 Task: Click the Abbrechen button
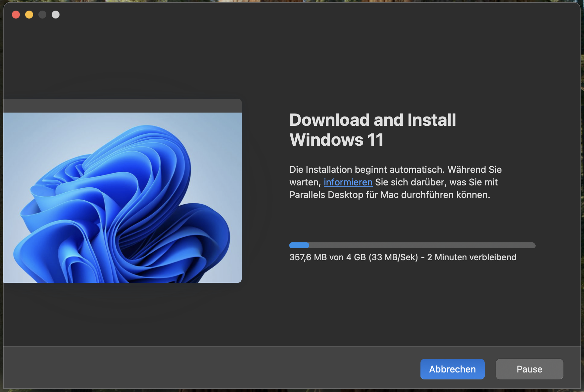pyautogui.click(x=452, y=369)
